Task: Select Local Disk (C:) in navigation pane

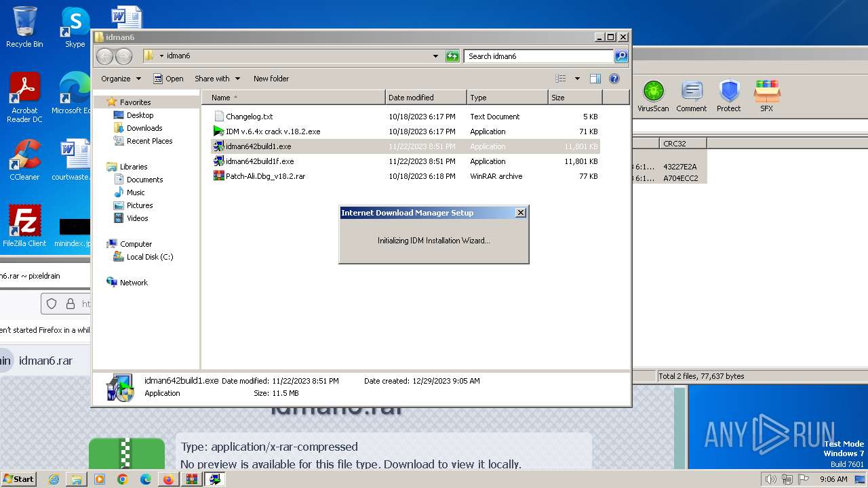Action: coord(149,257)
